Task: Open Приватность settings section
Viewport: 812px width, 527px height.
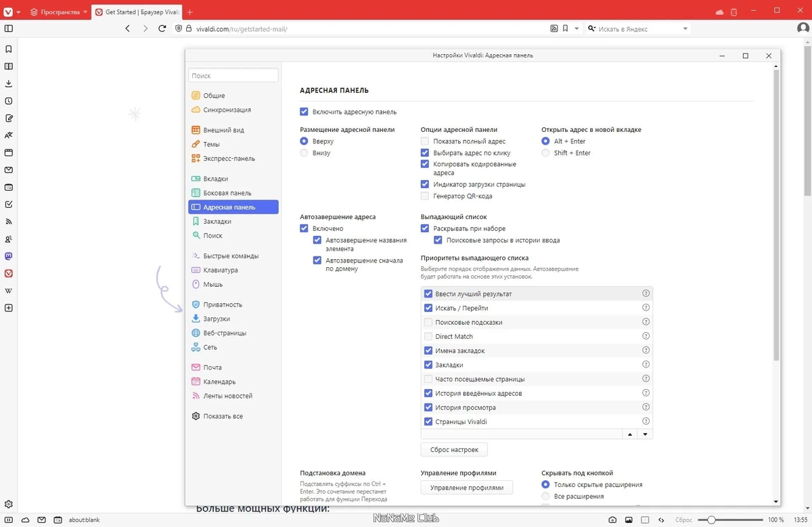Action: pos(233,304)
